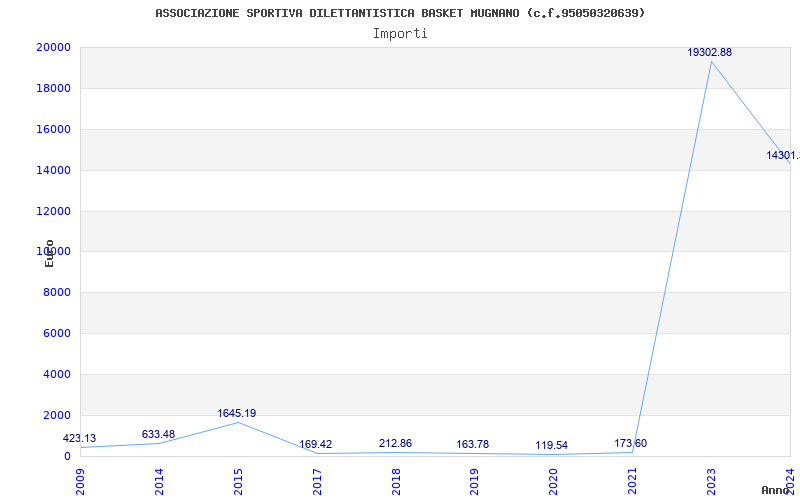Click the 173.60 value label

tap(631, 443)
